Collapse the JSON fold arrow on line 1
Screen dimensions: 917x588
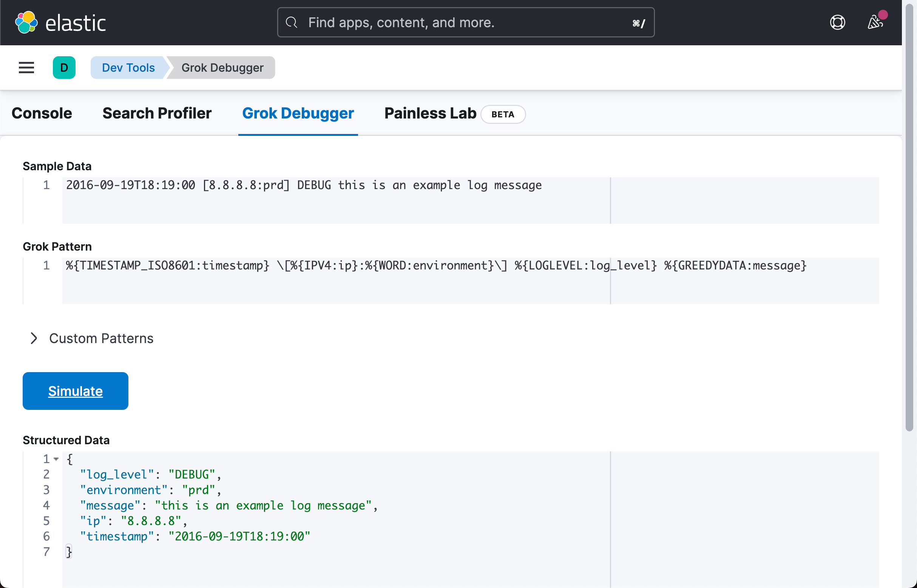tap(56, 459)
